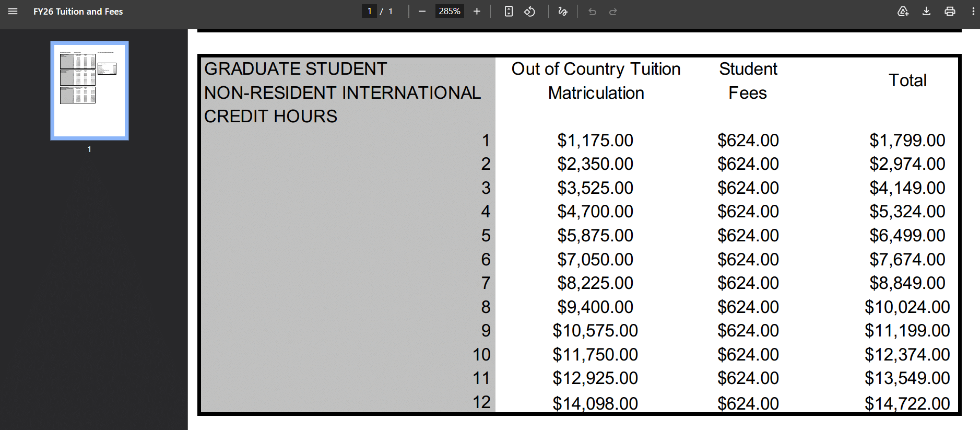
Task: Click the FY26 Tuition and Fees title
Action: [x=78, y=11]
